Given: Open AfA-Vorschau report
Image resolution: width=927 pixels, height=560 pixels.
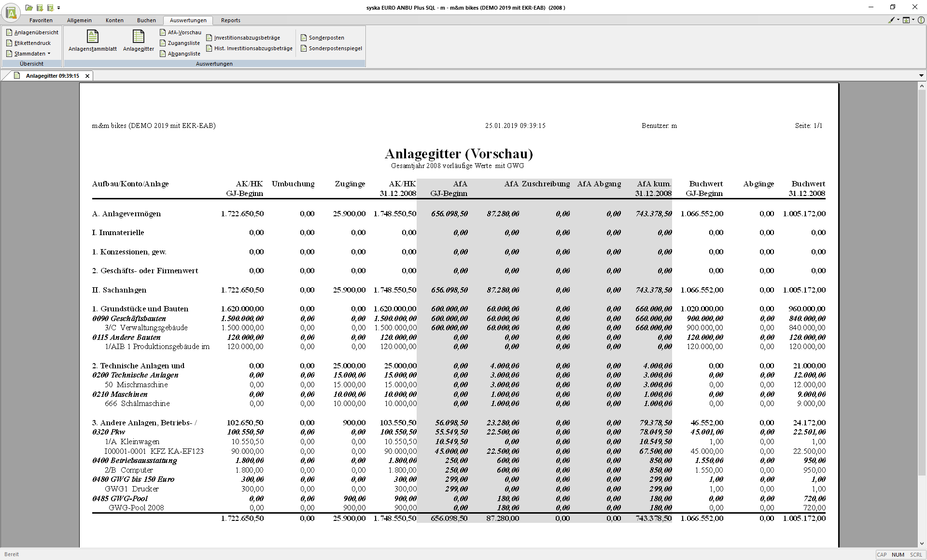Looking at the screenshot, I should (181, 32).
